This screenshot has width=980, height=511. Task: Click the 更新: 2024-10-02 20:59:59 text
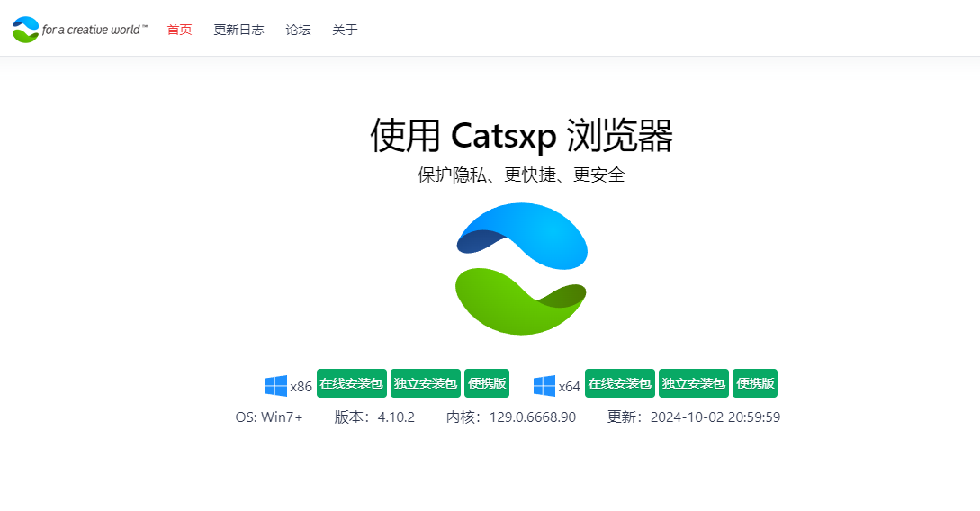coord(694,417)
